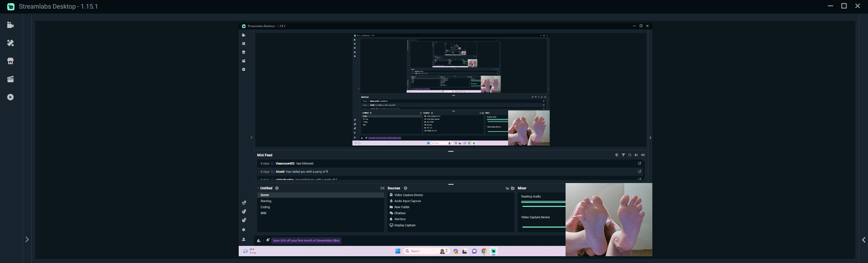Screen dimensions: 868x263
Task: Expand the left panel using the chevron
Action: pos(27,240)
